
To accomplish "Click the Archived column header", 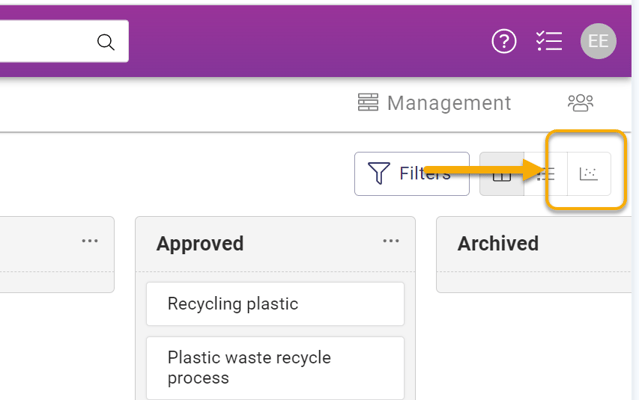I will (498, 244).
